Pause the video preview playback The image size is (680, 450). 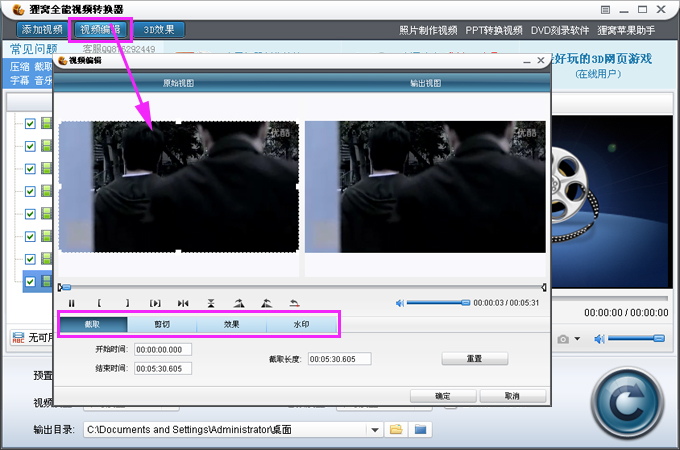(72, 303)
